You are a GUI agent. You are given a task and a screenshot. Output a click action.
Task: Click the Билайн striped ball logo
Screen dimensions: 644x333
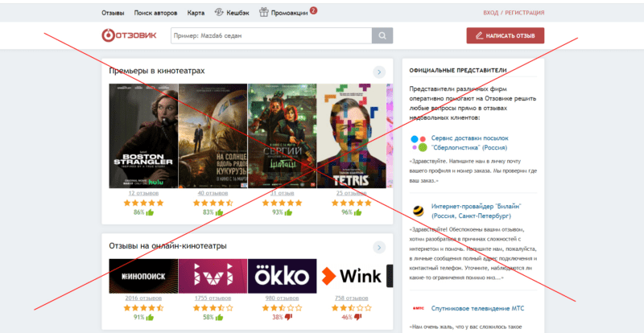(419, 211)
